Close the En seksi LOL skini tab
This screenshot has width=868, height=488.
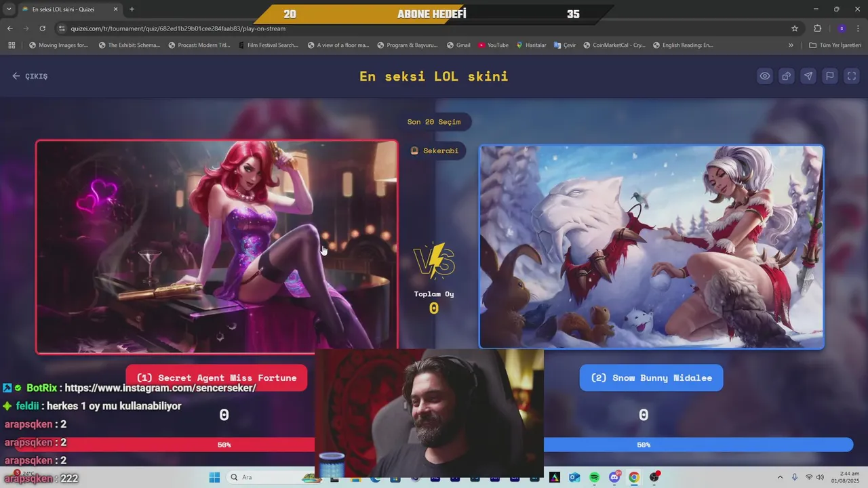tap(115, 9)
